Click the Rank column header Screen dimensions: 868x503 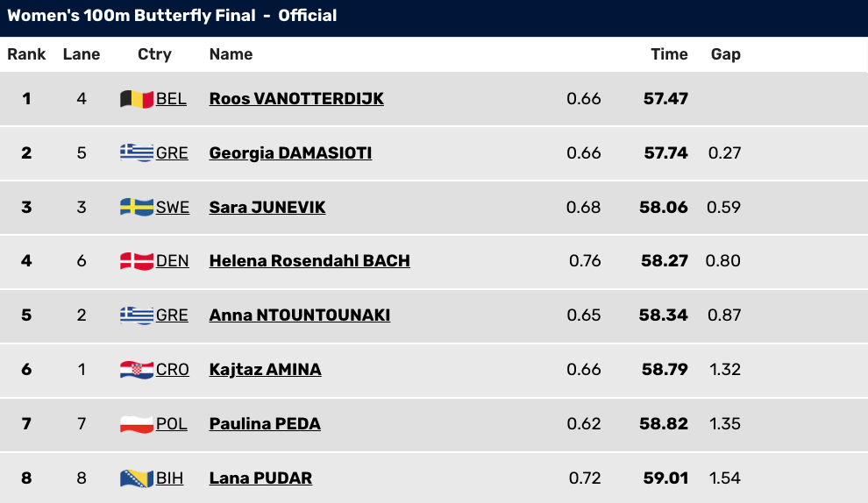26,54
